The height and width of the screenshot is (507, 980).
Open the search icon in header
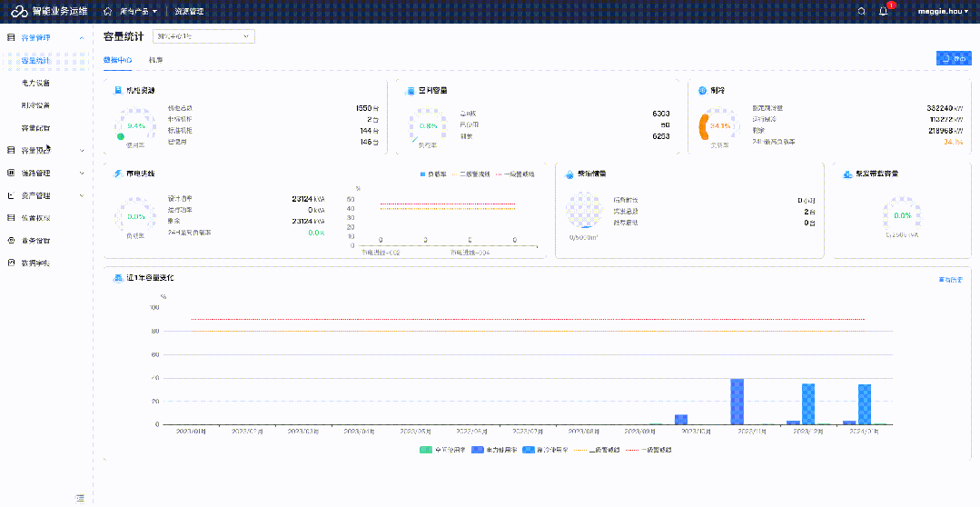[x=861, y=11]
